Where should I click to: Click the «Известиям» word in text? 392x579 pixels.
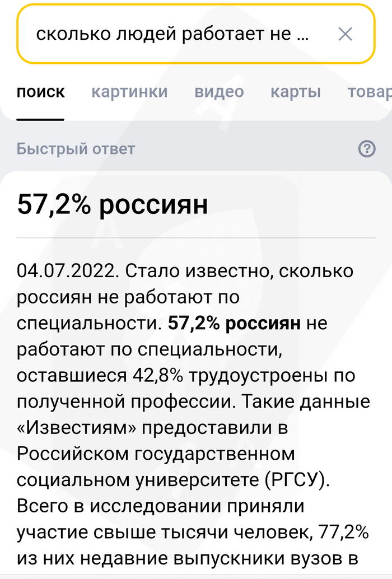[x=74, y=428]
